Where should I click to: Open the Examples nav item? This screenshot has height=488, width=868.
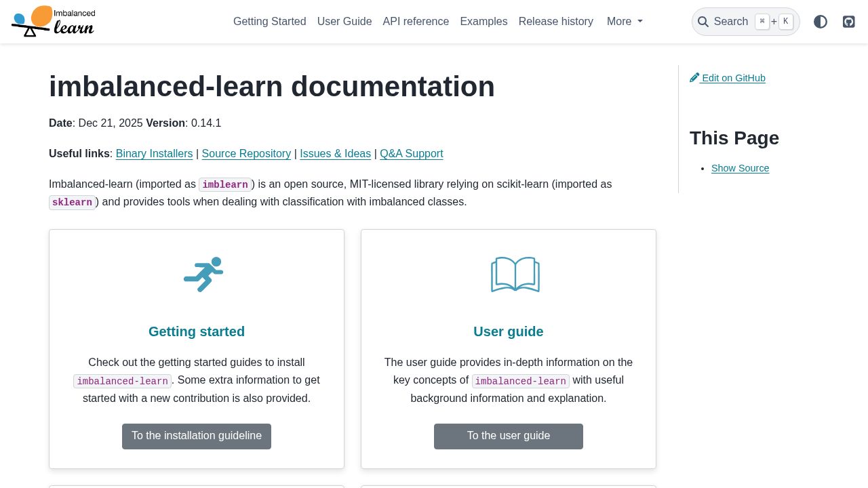[484, 22]
